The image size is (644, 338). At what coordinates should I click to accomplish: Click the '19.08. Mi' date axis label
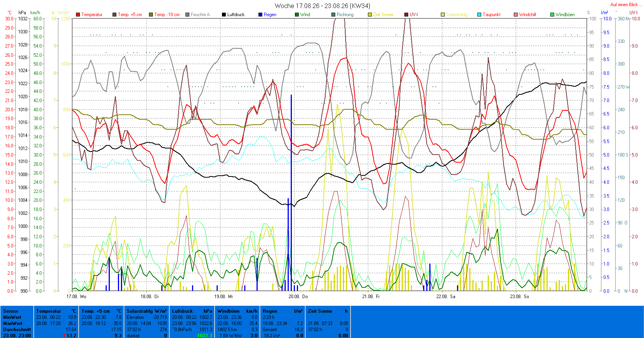[223, 297]
